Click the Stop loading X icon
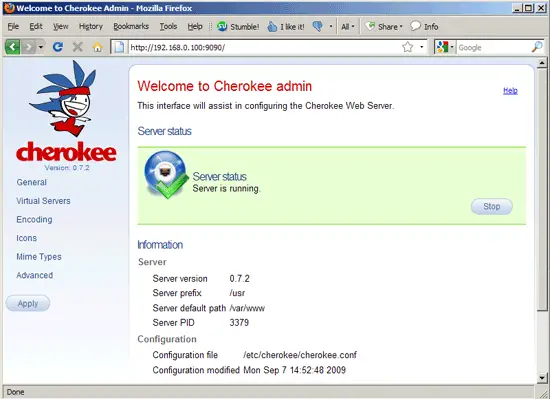This screenshot has height=399, width=550. [x=78, y=47]
